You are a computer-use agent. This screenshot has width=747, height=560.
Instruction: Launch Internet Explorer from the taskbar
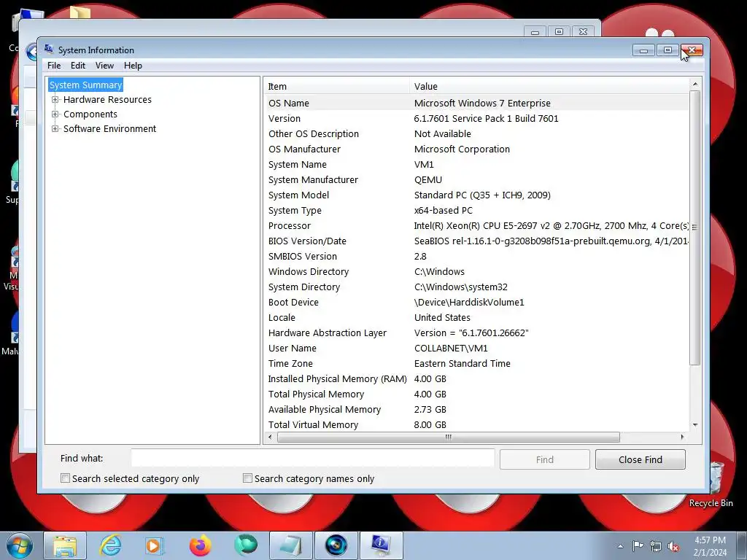[x=111, y=545]
